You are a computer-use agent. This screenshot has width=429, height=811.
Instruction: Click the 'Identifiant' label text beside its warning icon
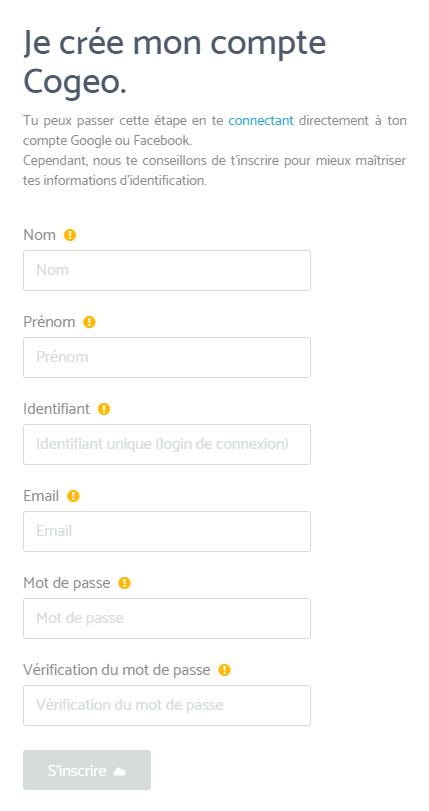point(56,409)
